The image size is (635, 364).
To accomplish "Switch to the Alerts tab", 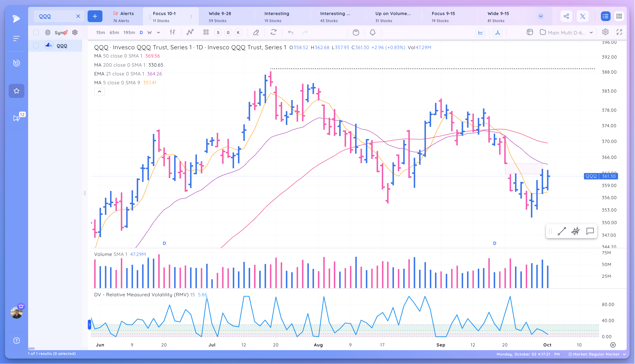I will [x=124, y=17].
